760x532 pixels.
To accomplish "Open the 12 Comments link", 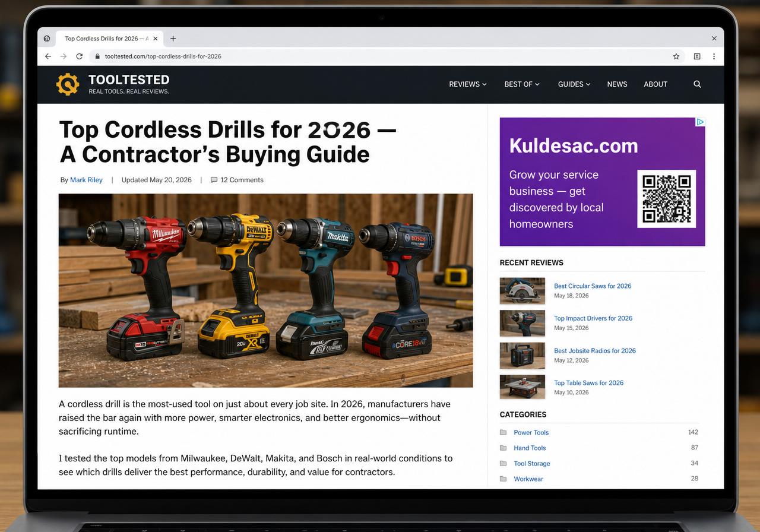I will [242, 180].
